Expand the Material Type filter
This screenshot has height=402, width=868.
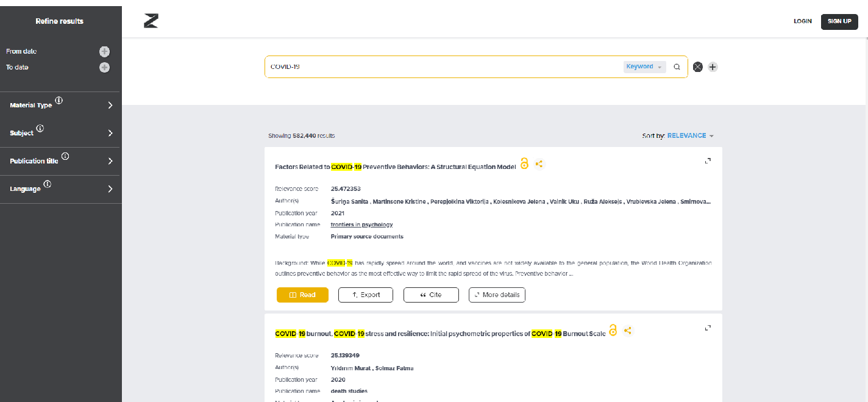click(x=110, y=106)
